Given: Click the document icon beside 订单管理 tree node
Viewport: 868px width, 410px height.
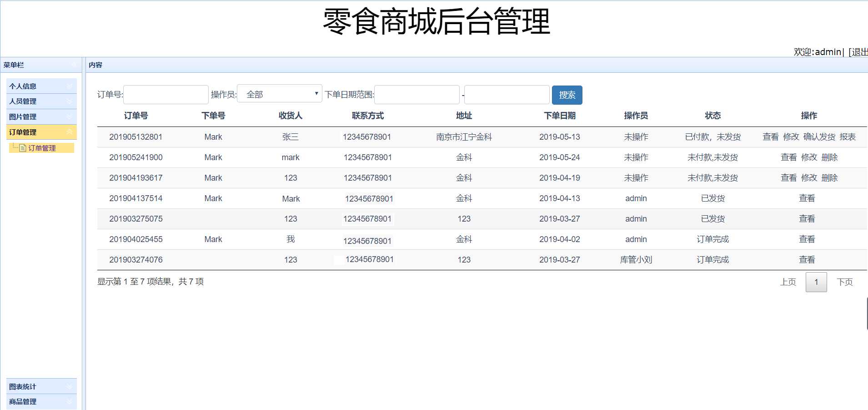Looking at the screenshot, I should [23, 148].
